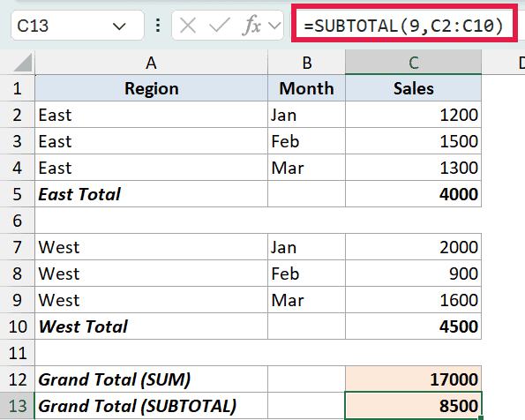The height and width of the screenshot is (420, 525).
Task: Select row 10 header
Action: [17, 326]
